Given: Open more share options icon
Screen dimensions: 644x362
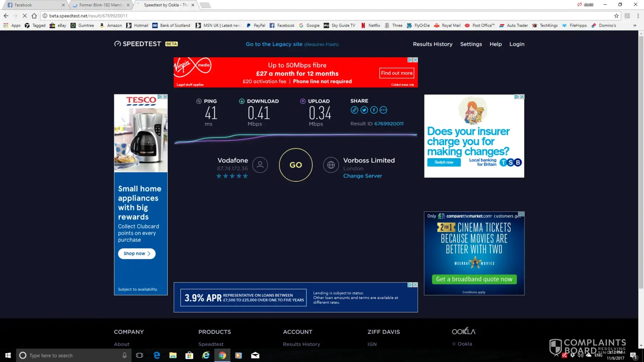Looking at the screenshot, I should tap(384, 110).
